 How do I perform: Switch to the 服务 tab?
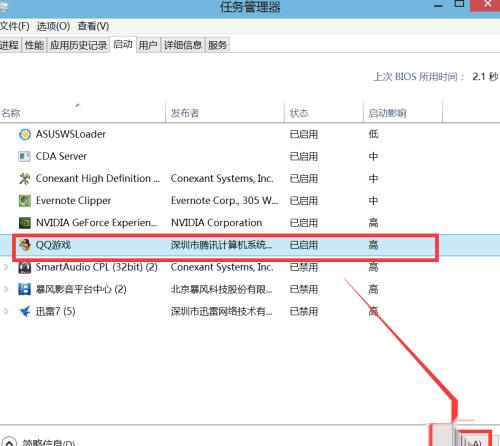218,45
